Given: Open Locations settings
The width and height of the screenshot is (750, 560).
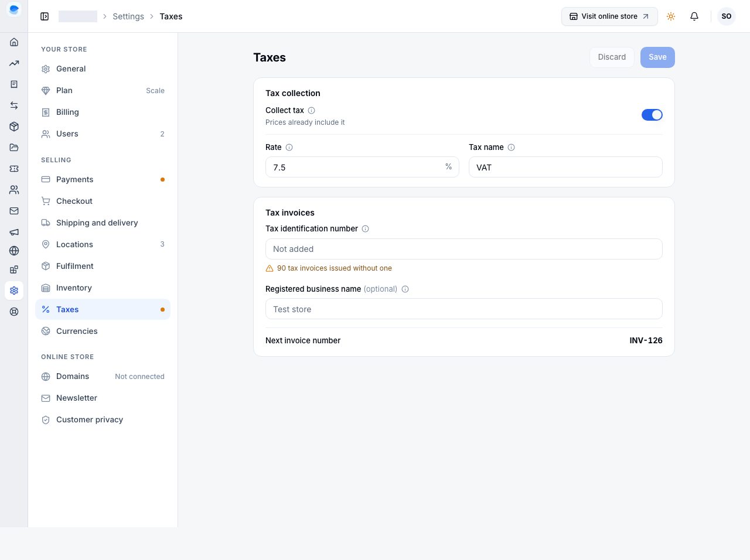Looking at the screenshot, I should click(103, 244).
